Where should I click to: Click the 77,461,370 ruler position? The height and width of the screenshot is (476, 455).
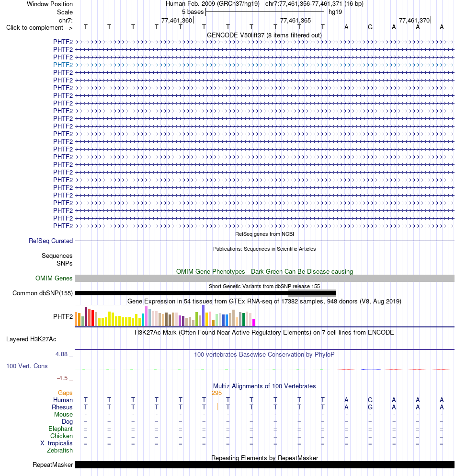(x=414, y=20)
